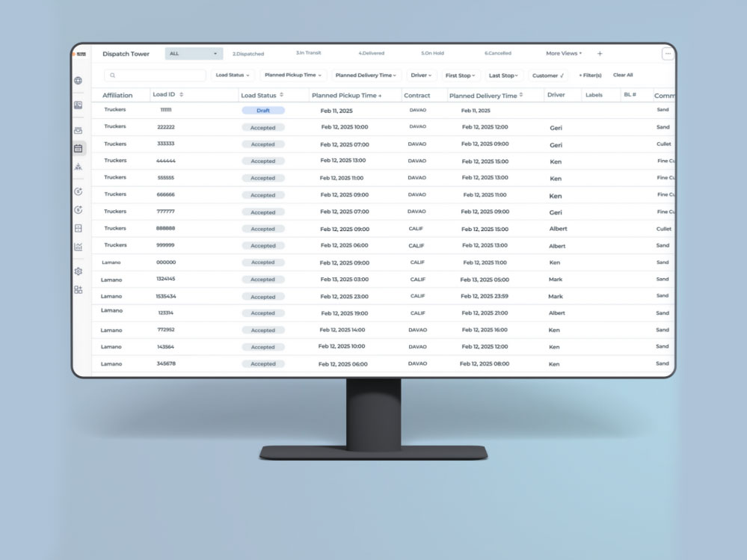Click the company logo in the sidebar
Screen dimensions: 747x560
81,54
